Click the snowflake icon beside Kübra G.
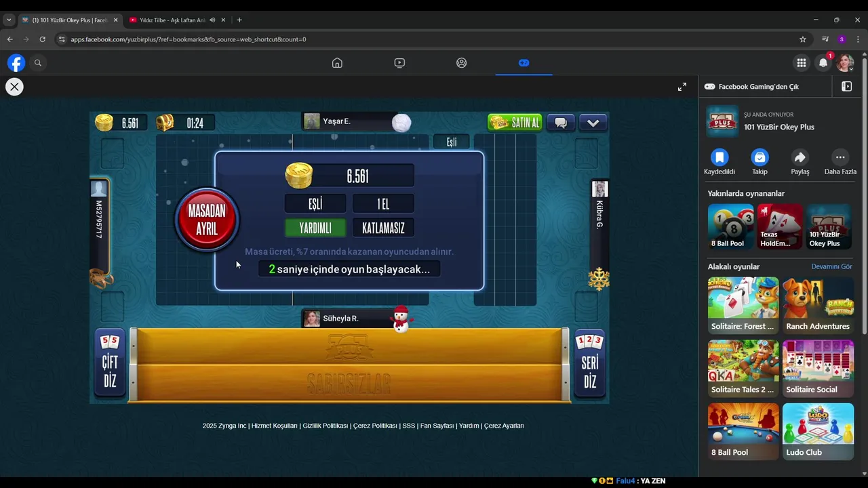 click(x=599, y=279)
